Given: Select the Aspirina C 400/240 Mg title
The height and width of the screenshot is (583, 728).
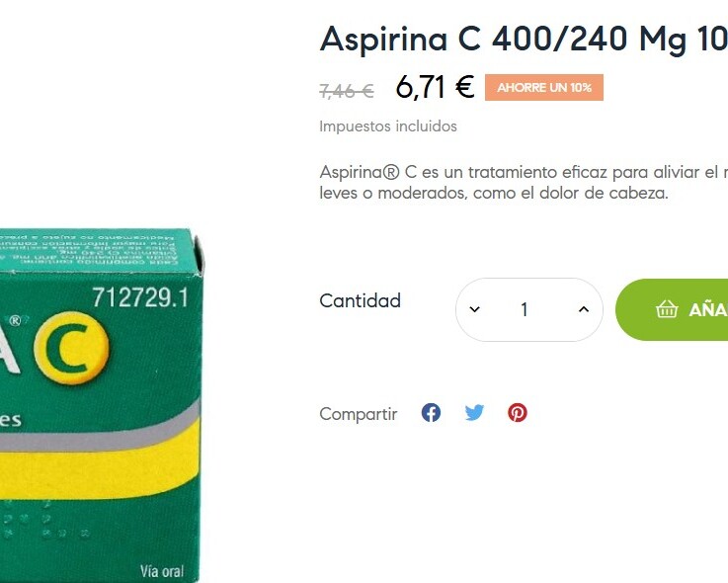Looking at the screenshot, I should click(524, 39).
